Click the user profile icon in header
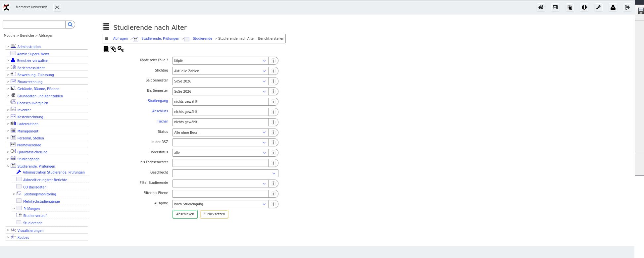 [613, 7]
